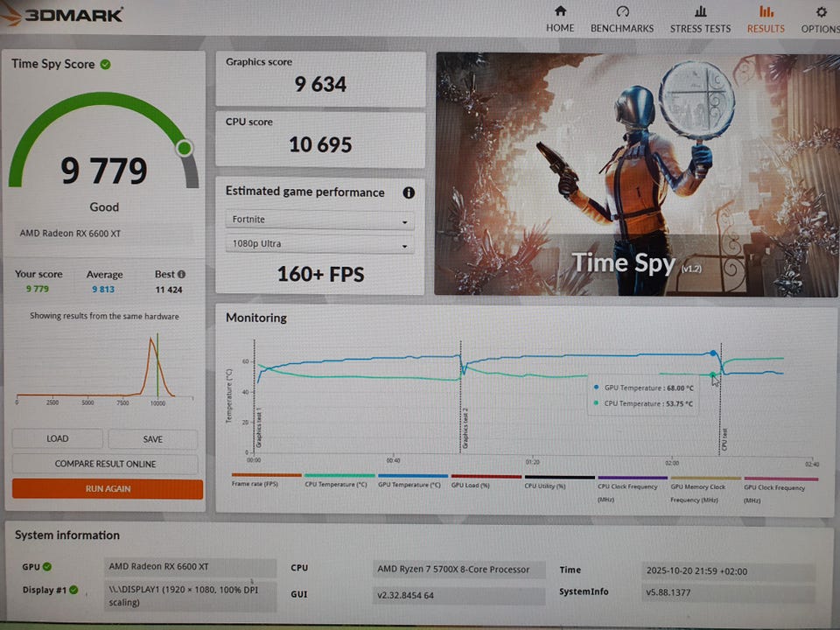Viewport: 840px width, 630px height.
Task: Click the score distribution histogram chart
Action: (x=104, y=369)
